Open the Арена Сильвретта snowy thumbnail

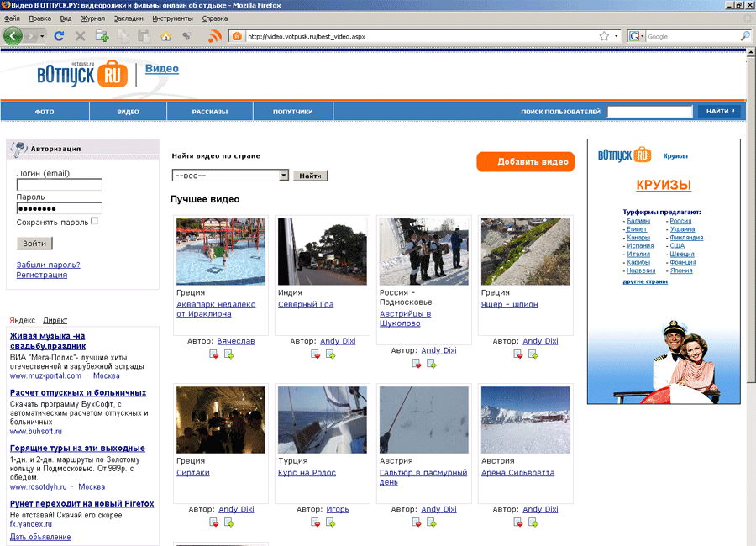(526, 420)
